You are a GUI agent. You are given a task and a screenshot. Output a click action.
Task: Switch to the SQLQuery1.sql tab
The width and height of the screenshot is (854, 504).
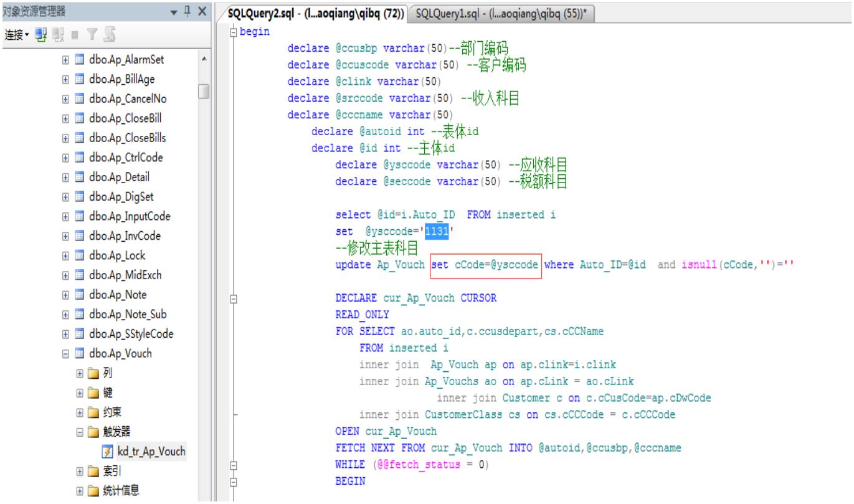(502, 12)
